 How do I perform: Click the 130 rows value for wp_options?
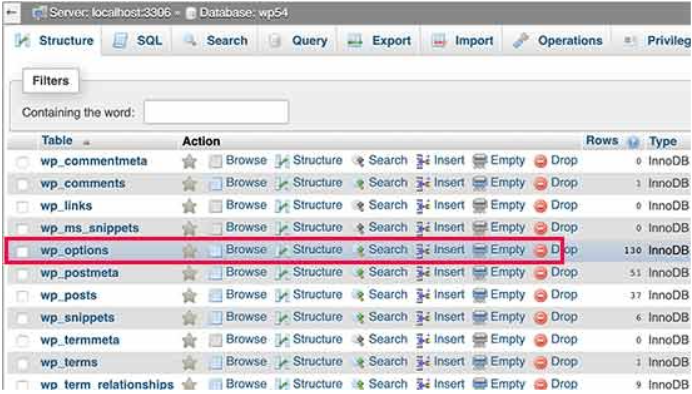[632, 250]
